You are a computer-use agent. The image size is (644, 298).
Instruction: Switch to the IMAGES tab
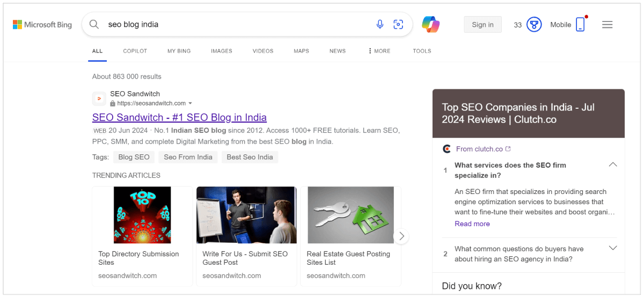coord(222,51)
